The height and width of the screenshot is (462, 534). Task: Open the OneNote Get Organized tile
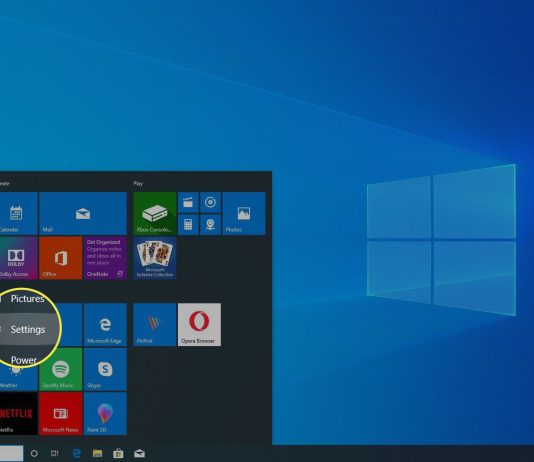tap(105, 258)
